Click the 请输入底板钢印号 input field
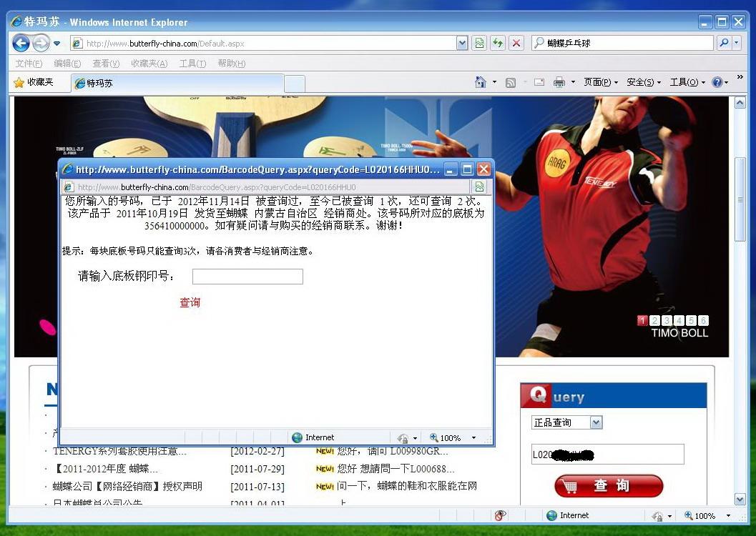 247,277
